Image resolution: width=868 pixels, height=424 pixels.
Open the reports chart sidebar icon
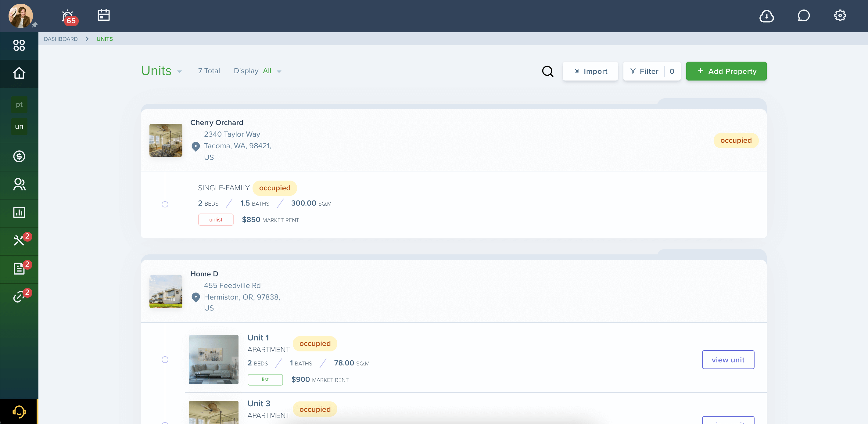point(19,212)
